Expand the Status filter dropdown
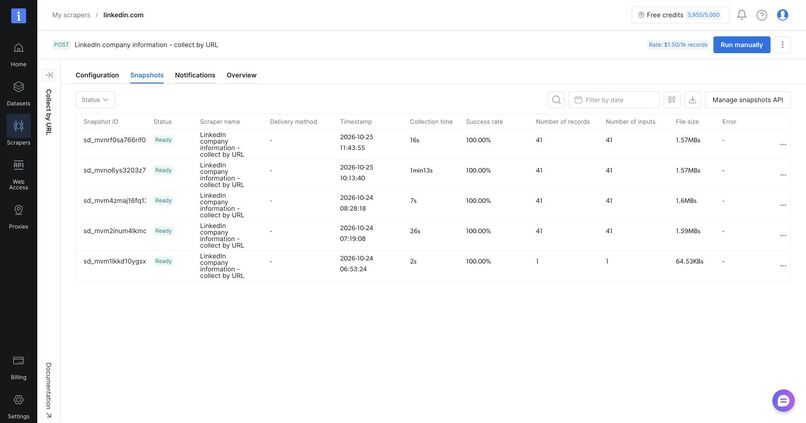The height and width of the screenshot is (423, 806). click(95, 100)
